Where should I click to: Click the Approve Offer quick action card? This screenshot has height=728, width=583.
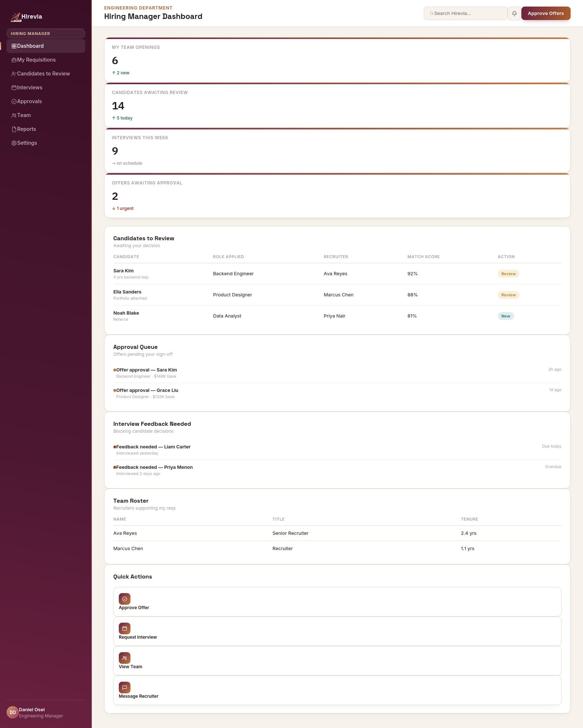coord(337,602)
